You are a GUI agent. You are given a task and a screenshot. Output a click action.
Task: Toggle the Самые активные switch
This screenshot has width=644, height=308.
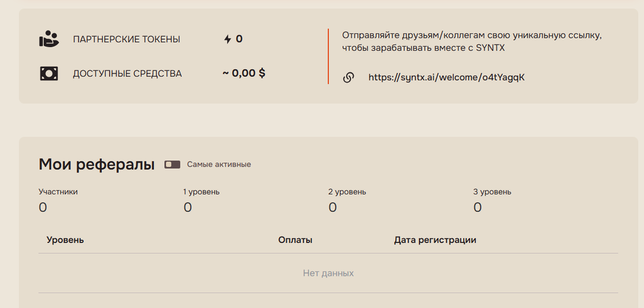click(172, 164)
